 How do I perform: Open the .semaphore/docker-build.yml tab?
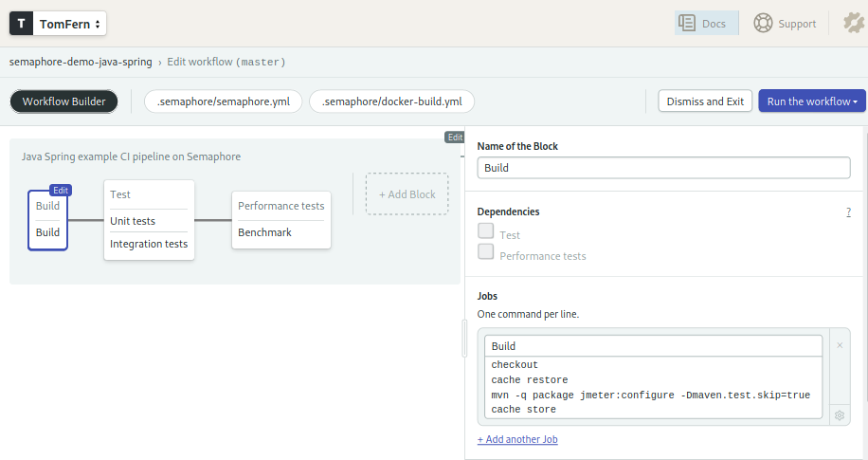391,101
